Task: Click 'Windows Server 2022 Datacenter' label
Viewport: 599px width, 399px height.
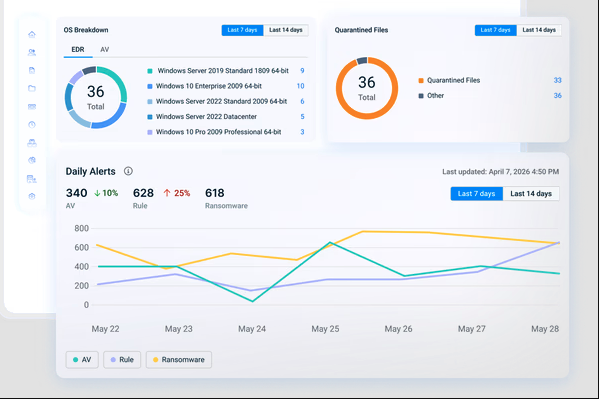Action: click(x=206, y=117)
